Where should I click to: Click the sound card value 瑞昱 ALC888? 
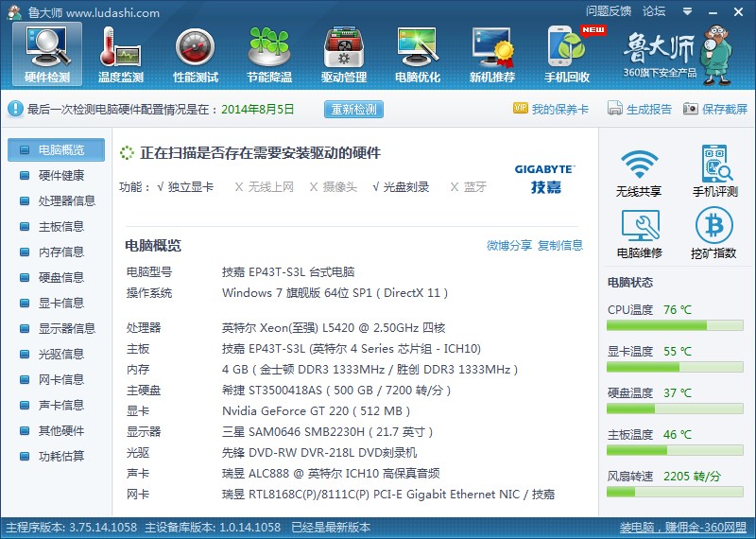(x=331, y=474)
